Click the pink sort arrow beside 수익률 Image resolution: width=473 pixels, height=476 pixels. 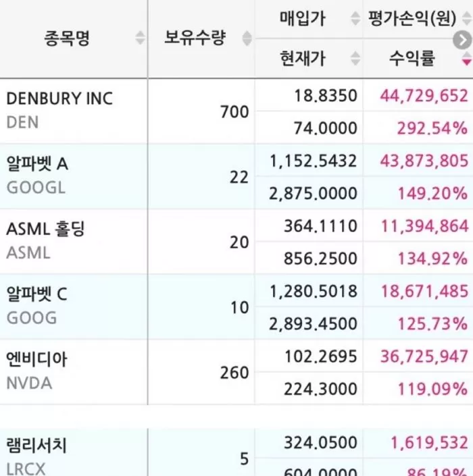466,59
